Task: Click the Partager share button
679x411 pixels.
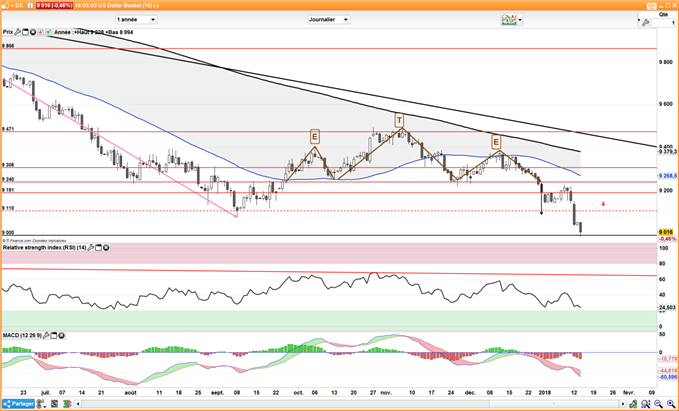Action: click(x=18, y=404)
